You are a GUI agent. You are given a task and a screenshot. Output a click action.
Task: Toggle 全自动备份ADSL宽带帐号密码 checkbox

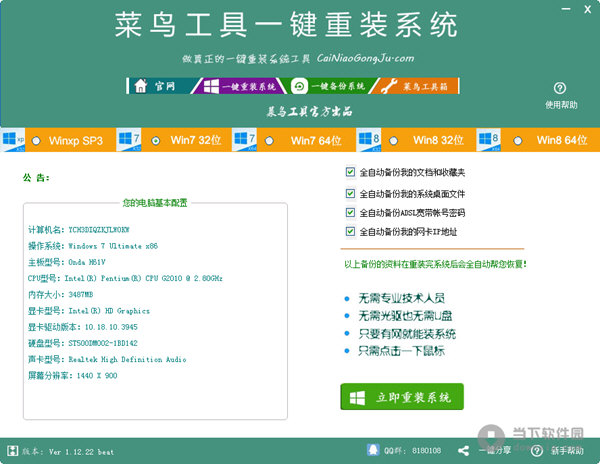(x=350, y=212)
